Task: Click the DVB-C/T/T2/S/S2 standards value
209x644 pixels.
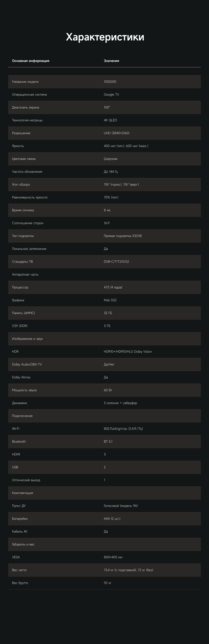Action: pos(116,262)
